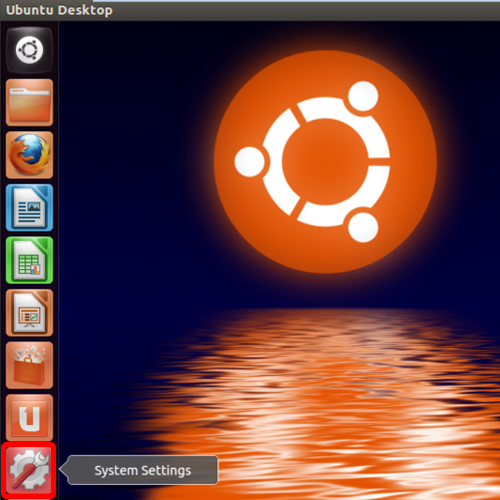Launch Firefox web browser

tap(29, 155)
